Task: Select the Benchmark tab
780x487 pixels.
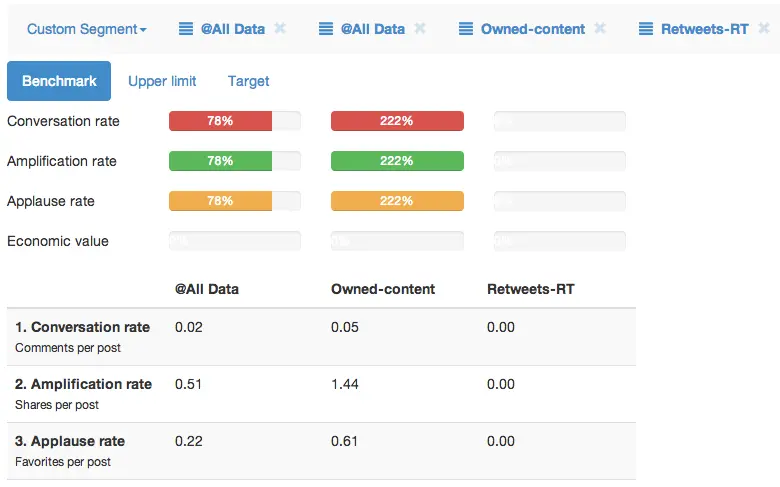Action: (59, 81)
